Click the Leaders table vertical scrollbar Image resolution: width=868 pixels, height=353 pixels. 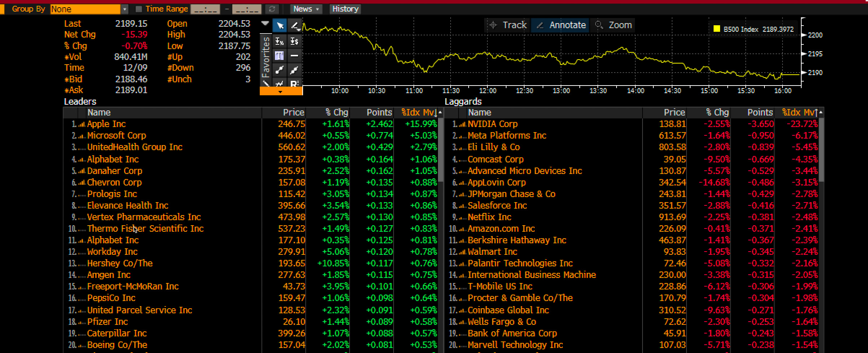[x=440, y=150]
